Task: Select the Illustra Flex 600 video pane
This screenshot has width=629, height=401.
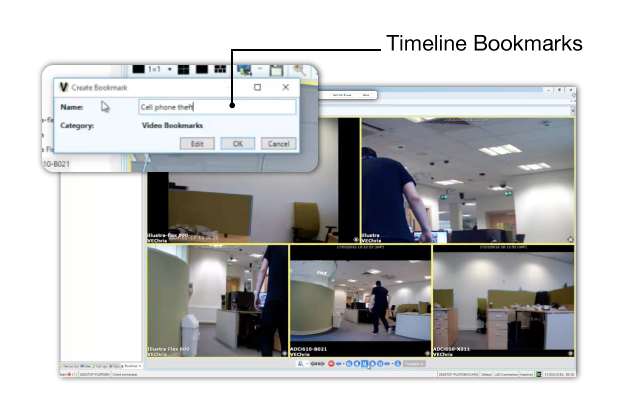Action: [x=217, y=300]
